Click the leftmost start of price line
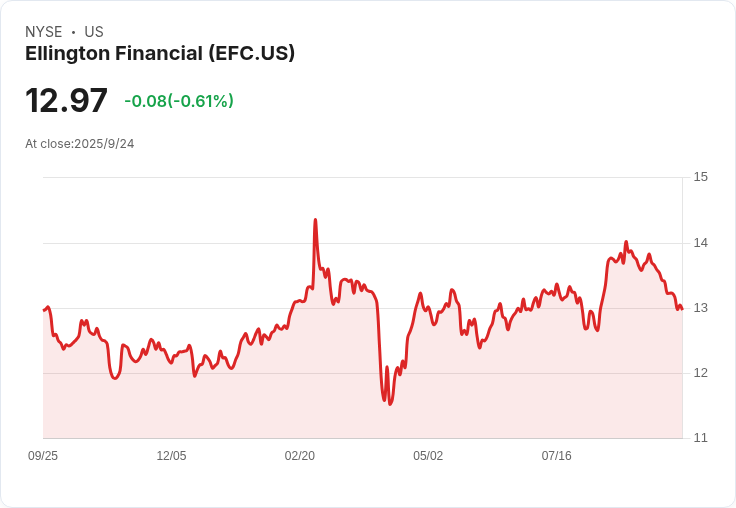Image resolution: width=736 pixels, height=508 pixels. [44, 310]
